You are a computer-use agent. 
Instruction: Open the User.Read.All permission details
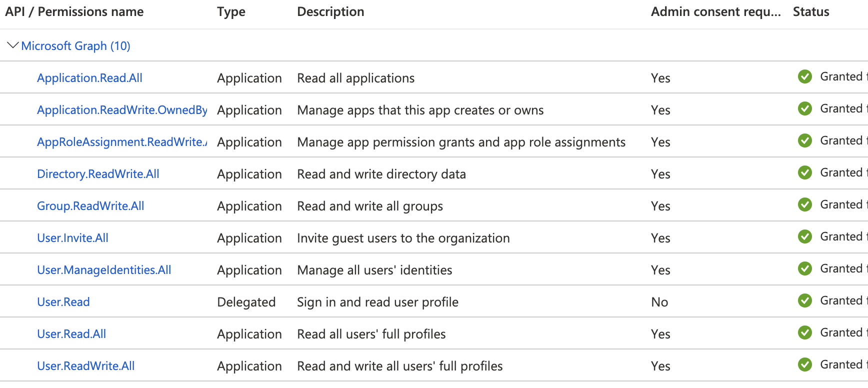click(71, 333)
